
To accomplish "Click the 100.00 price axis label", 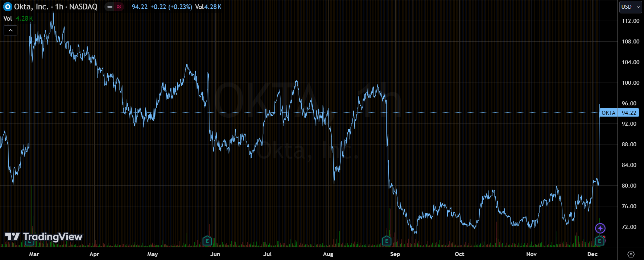I will (x=631, y=83).
